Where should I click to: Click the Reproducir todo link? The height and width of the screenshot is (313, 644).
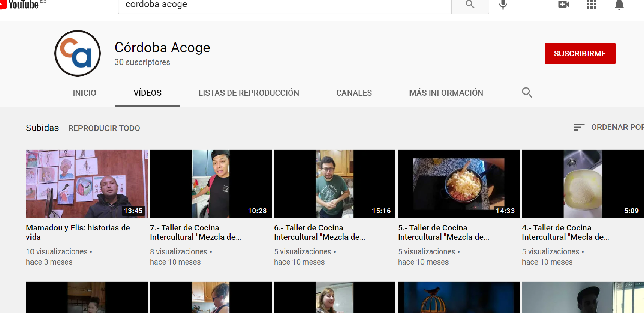104,128
